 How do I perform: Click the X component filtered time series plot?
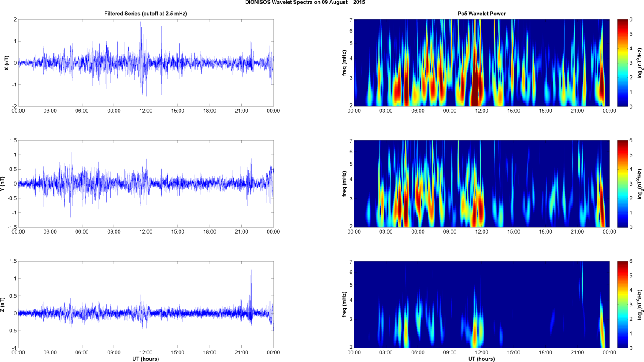tap(146, 63)
